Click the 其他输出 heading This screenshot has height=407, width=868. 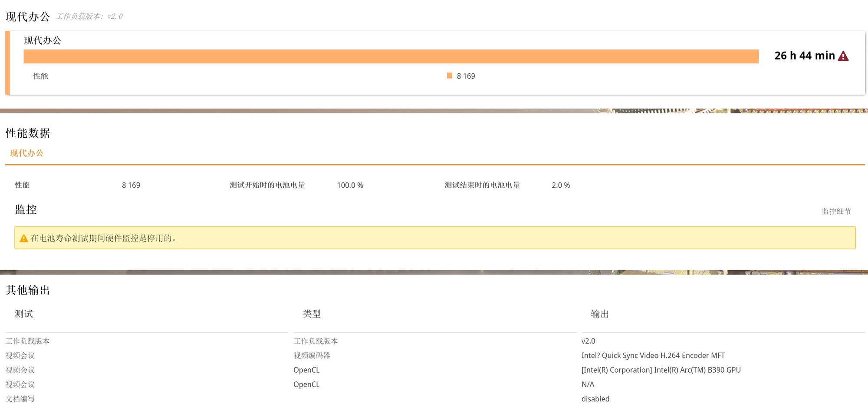coord(28,290)
